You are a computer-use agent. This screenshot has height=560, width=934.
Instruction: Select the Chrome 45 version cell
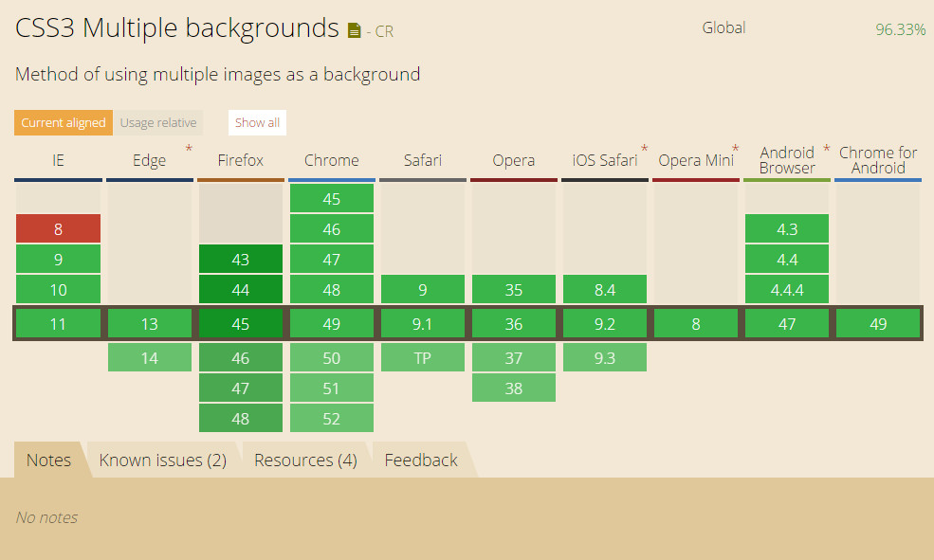pyautogui.click(x=331, y=198)
